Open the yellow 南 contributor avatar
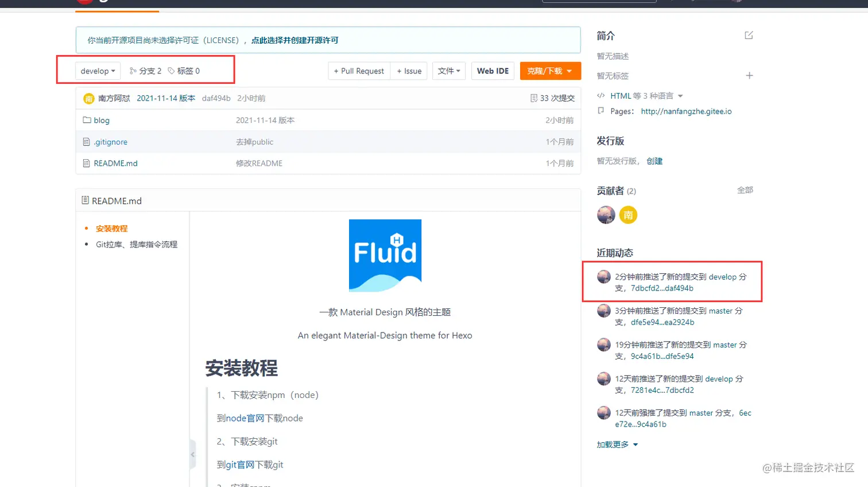This screenshot has width=868, height=487. [x=629, y=215]
